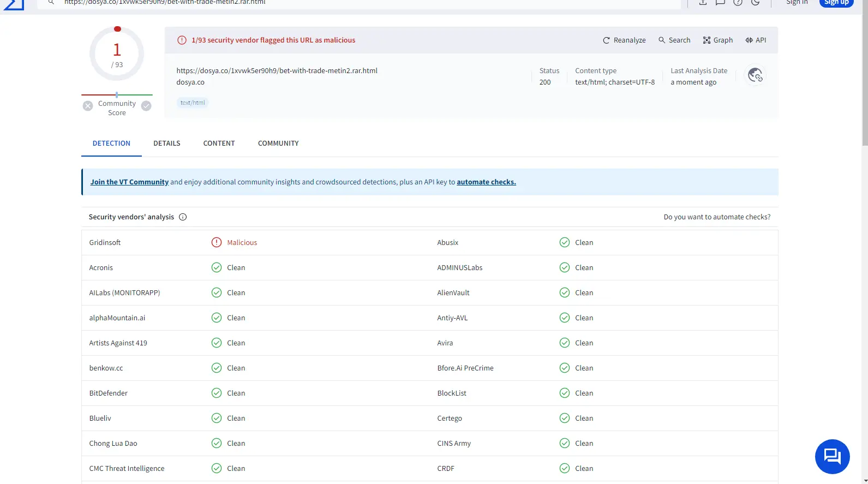Follow the automate checks link in the banner
Viewport: 868px width, 484px height.
tap(486, 182)
